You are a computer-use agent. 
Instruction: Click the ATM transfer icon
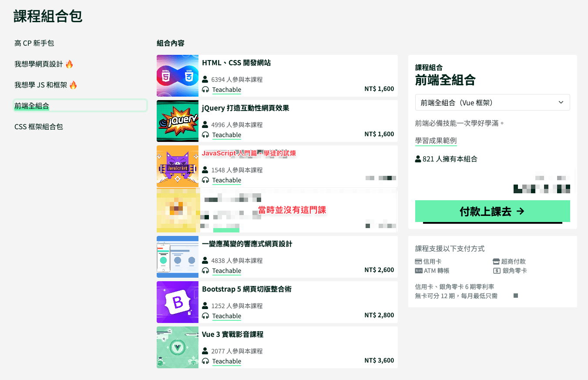(418, 271)
